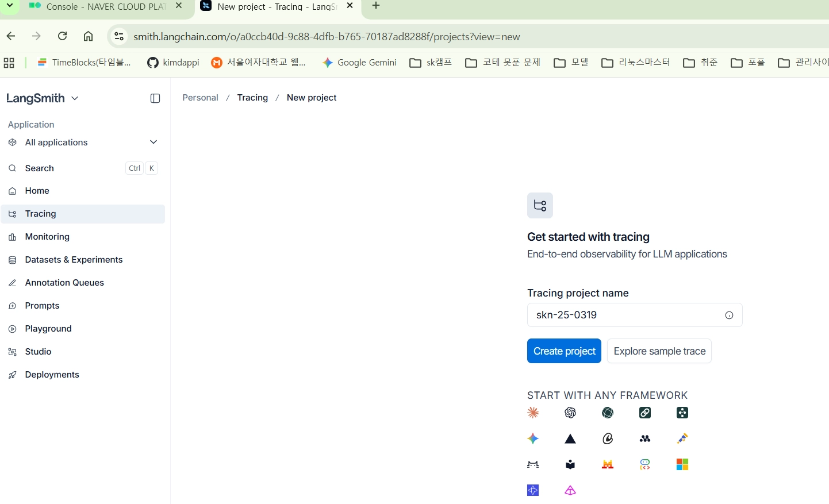Open Datasets & Experiments in the sidebar

click(x=83, y=260)
